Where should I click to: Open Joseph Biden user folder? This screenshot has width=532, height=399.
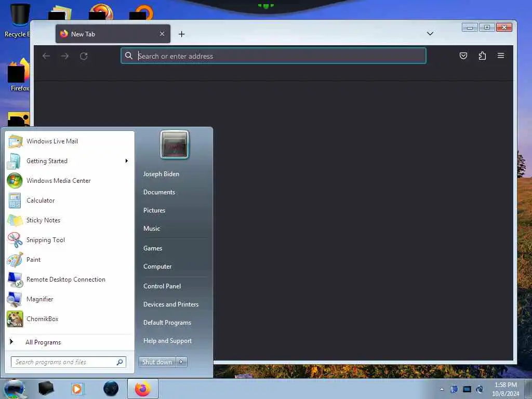coord(161,174)
